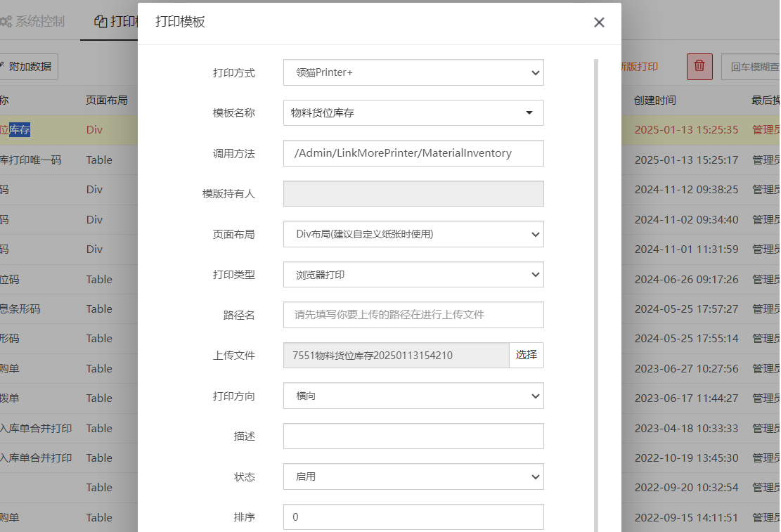
Task: Click the 排序 number field
Action: pyautogui.click(x=413, y=517)
